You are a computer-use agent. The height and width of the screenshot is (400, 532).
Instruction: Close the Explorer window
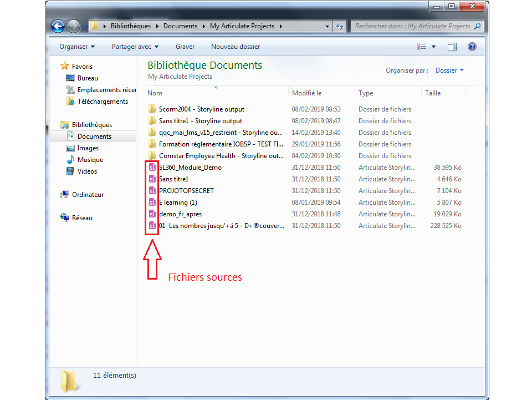(472, 7)
